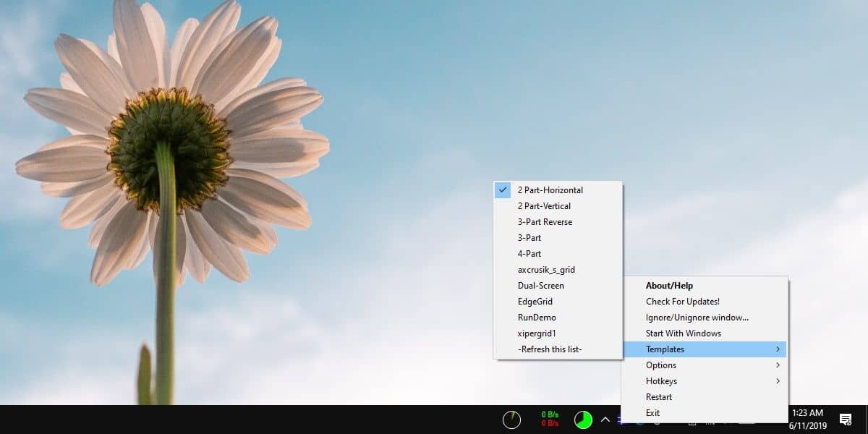
Task: Choose Ignore/Unignore window... option
Action: click(697, 318)
